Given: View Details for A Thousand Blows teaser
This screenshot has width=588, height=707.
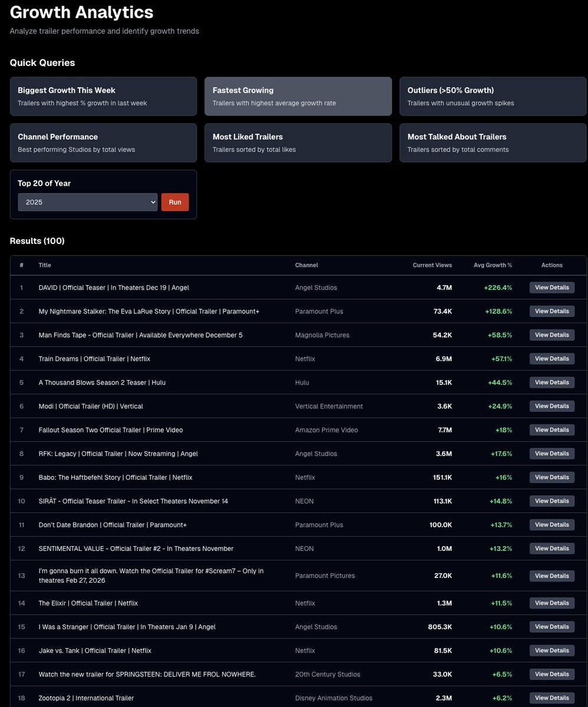Looking at the screenshot, I should click(552, 382).
